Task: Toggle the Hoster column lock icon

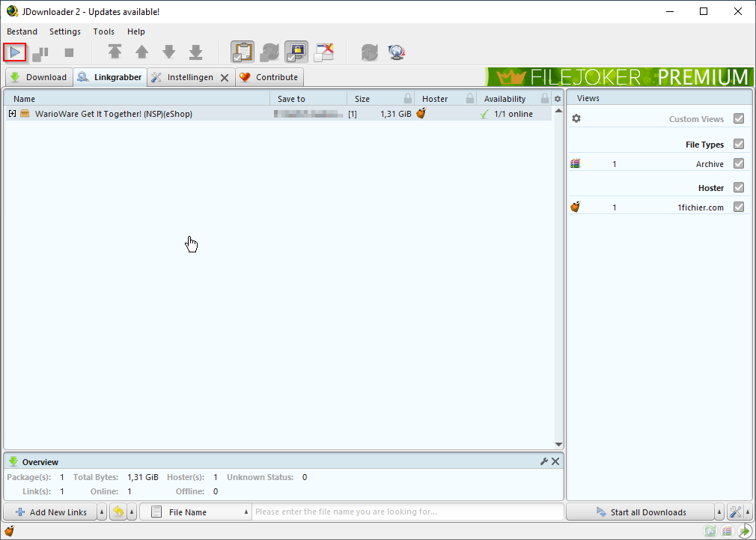Action: [470, 98]
